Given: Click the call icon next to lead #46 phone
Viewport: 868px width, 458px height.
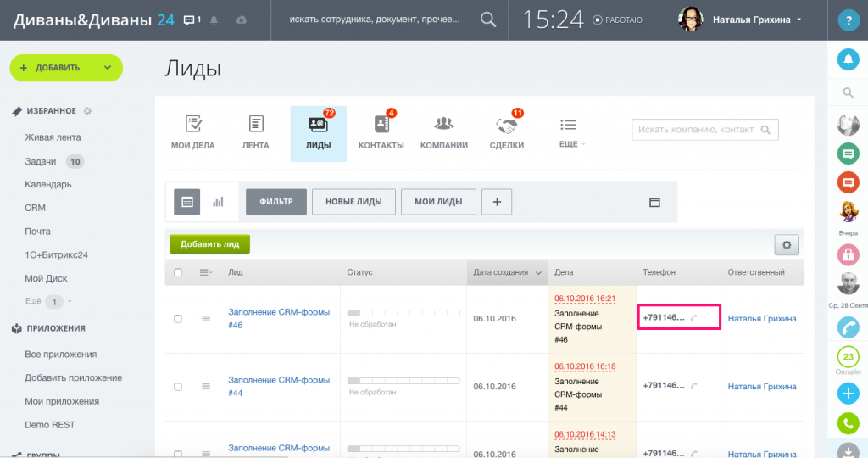Looking at the screenshot, I should point(694,318).
